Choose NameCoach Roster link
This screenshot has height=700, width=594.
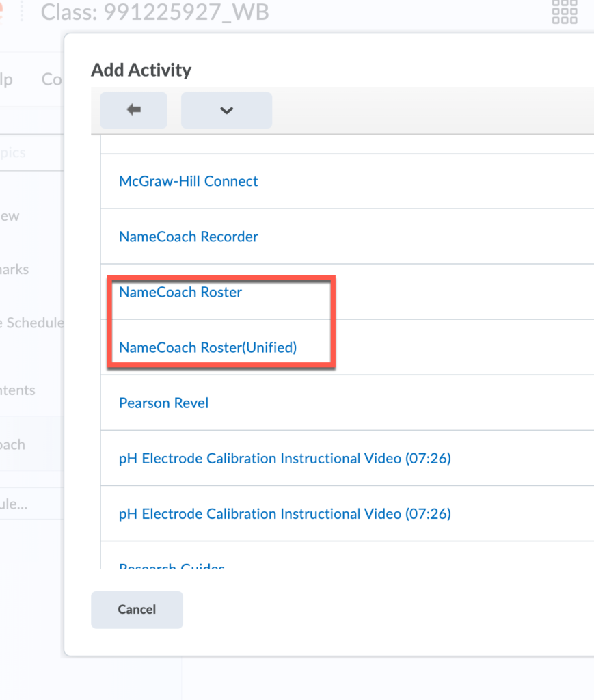180,292
